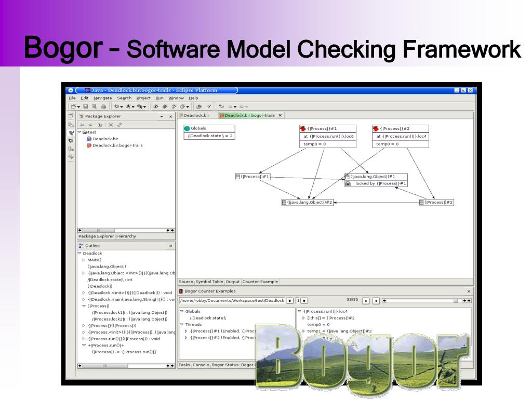Collapse the {|Process.run()|}.loc4 node
Screen dimensions: 532x399
tap(299, 312)
